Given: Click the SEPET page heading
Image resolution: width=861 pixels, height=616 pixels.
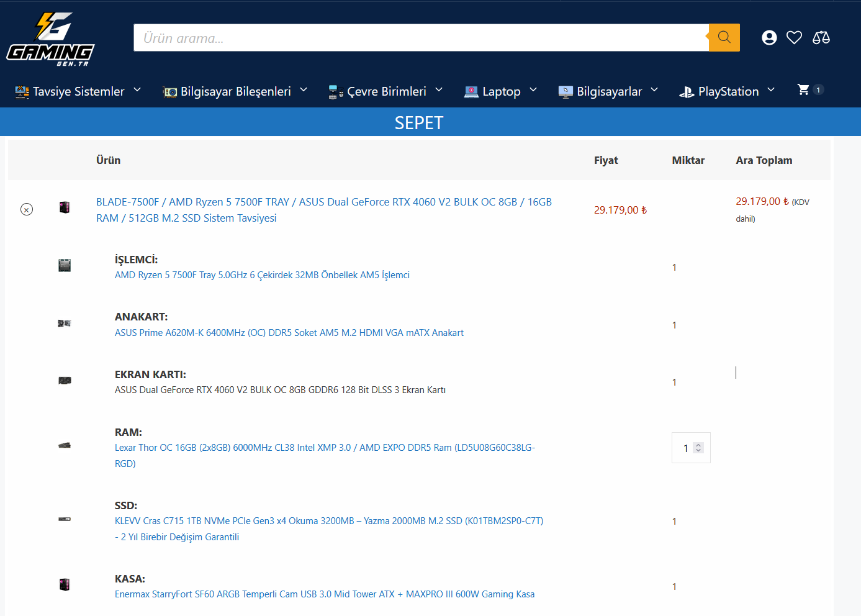Looking at the screenshot, I should point(419,123).
